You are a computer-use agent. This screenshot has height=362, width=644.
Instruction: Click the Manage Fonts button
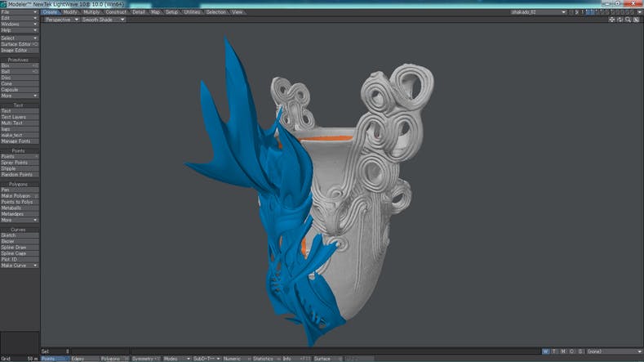[20, 141]
